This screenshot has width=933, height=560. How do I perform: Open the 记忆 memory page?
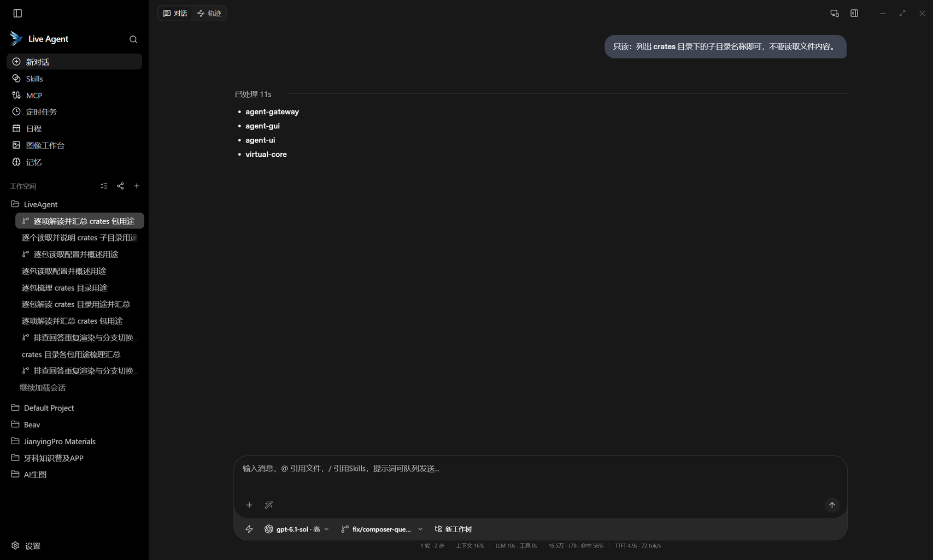pyautogui.click(x=74, y=162)
